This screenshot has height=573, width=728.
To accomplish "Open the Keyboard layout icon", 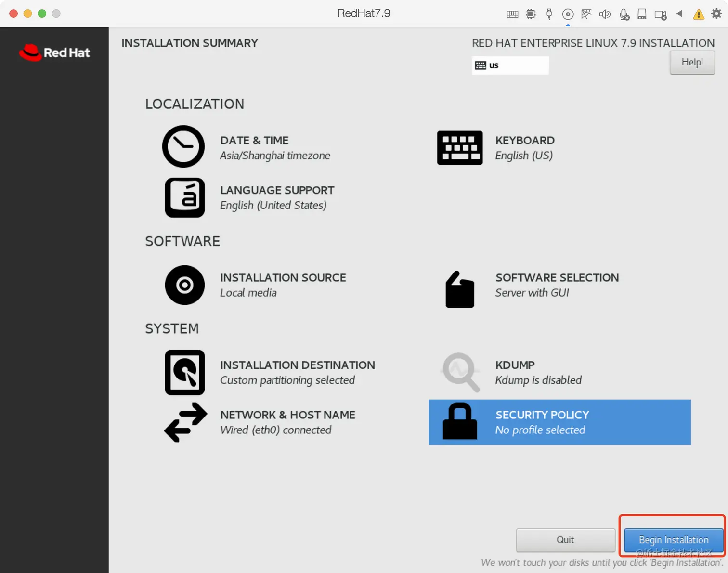I will click(x=460, y=148).
